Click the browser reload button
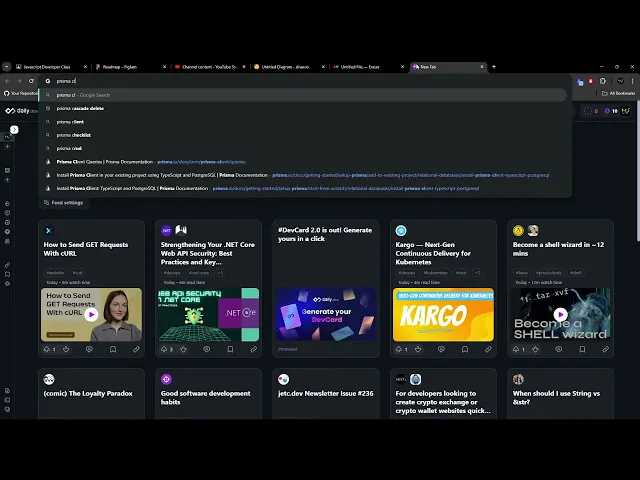Viewport: 640px width, 480px height. pyautogui.click(x=31, y=81)
